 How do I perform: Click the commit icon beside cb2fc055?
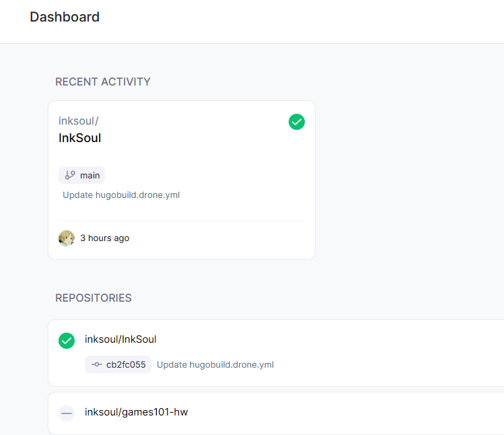coord(97,364)
